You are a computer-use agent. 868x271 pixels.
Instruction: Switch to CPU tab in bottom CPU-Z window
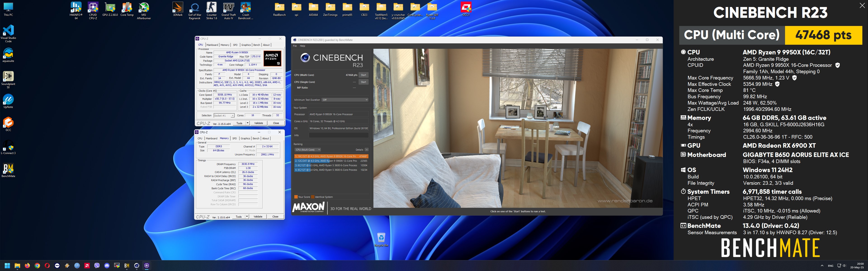click(200, 138)
